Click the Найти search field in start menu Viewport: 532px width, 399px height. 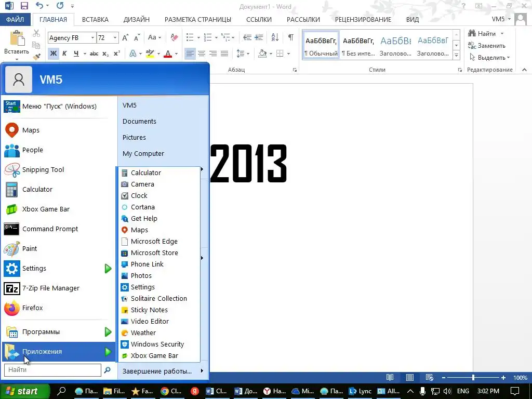(x=52, y=370)
